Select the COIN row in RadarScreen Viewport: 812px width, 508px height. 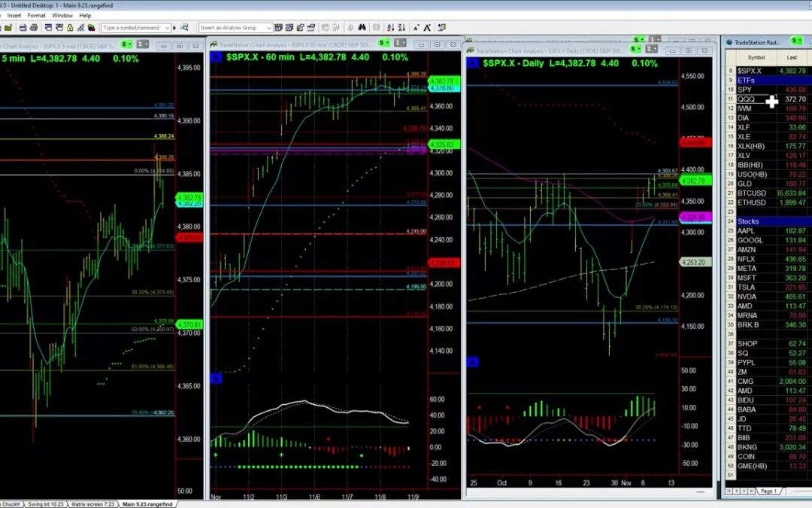point(768,456)
